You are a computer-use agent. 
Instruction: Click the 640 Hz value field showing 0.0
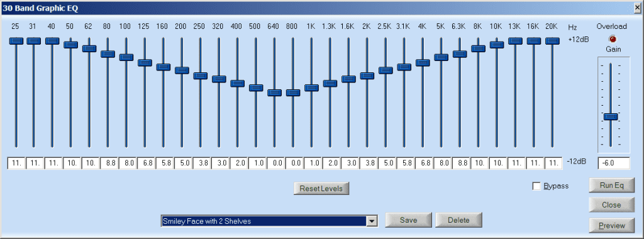click(275, 163)
